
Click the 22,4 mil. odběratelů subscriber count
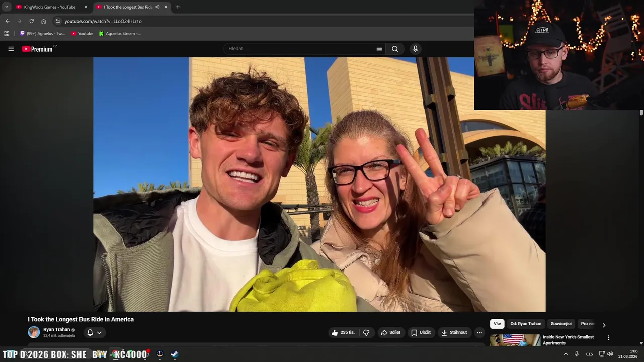click(x=59, y=336)
